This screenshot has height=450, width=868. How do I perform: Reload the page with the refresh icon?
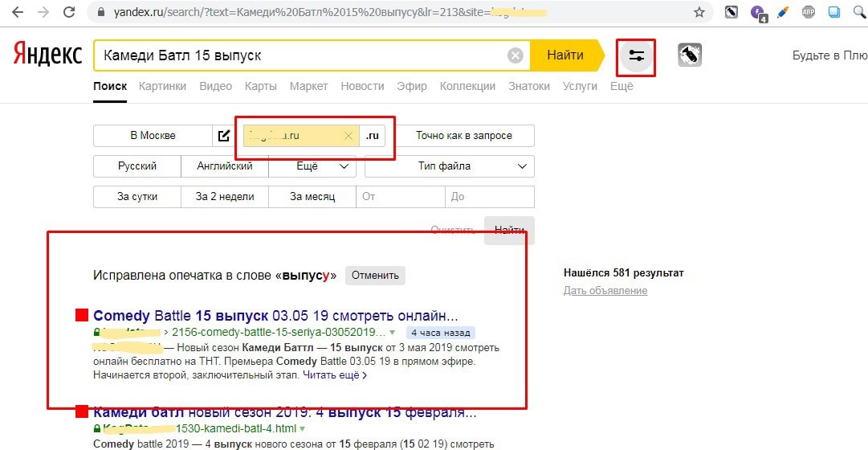[68, 12]
